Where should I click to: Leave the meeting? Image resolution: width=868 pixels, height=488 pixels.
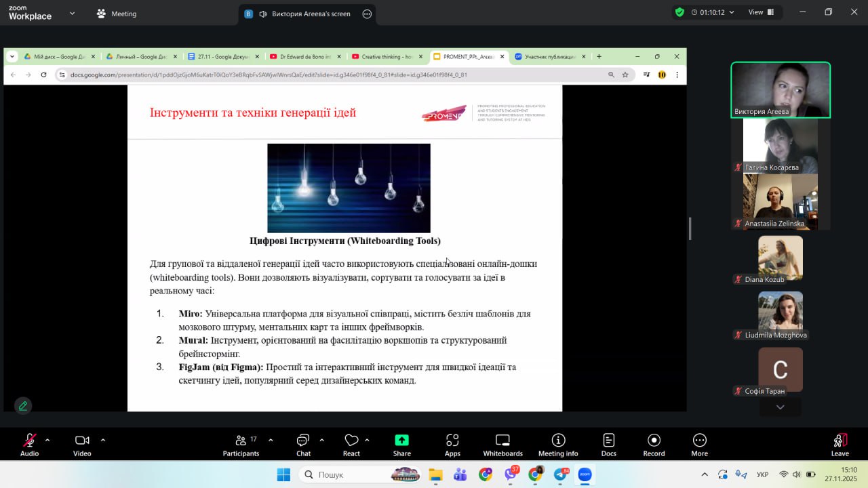pyautogui.click(x=840, y=444)
